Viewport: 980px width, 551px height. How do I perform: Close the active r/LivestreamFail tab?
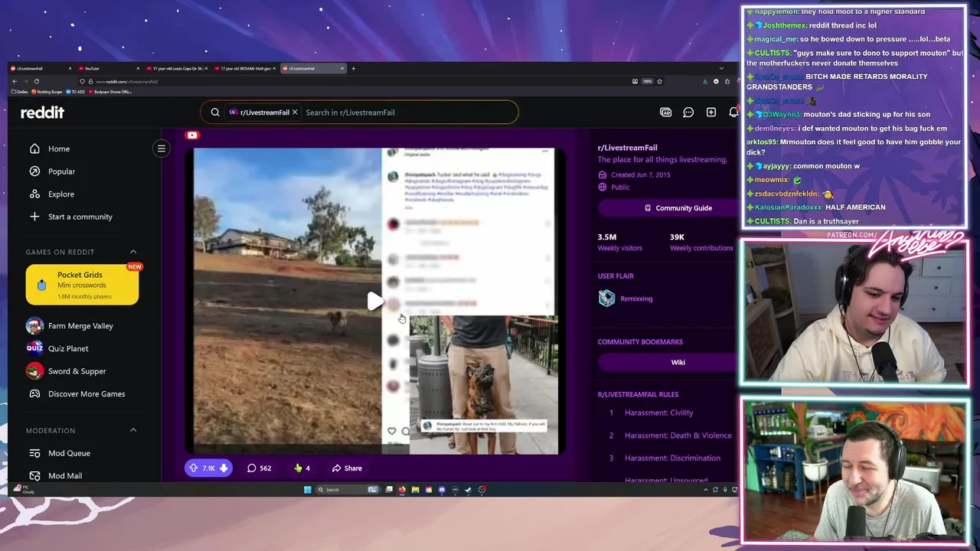tap(342, 69)
